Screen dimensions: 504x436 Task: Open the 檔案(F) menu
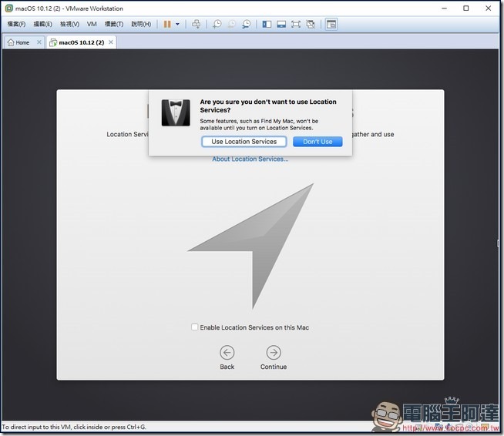pos(16,24)
